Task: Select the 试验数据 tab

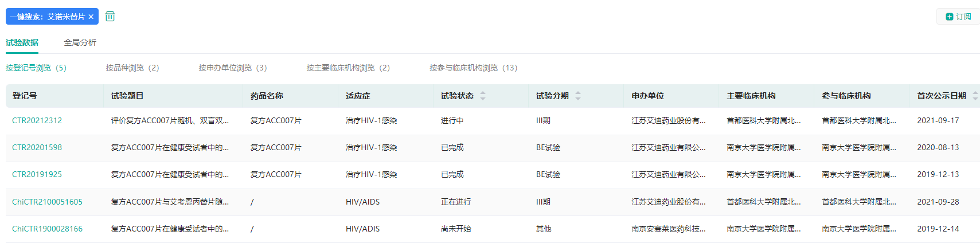Action: 22,42
